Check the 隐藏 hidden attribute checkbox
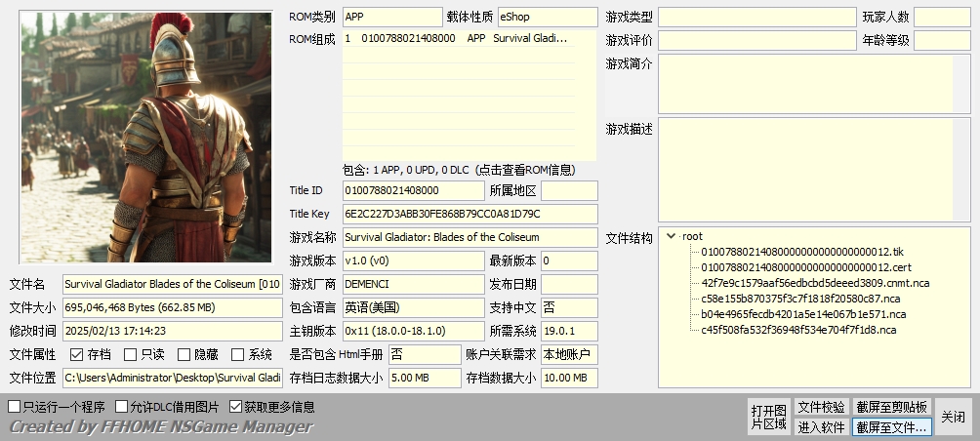This screenshot has width=980, height=441. 184,355
